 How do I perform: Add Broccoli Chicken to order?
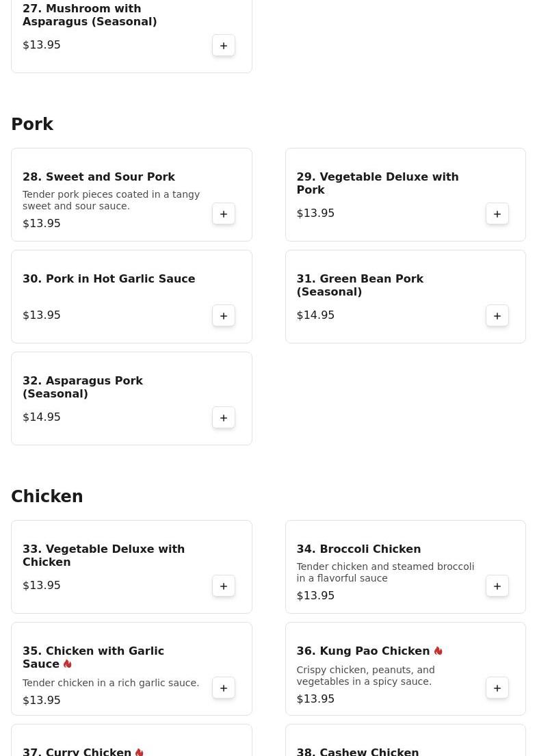[497, 586]
